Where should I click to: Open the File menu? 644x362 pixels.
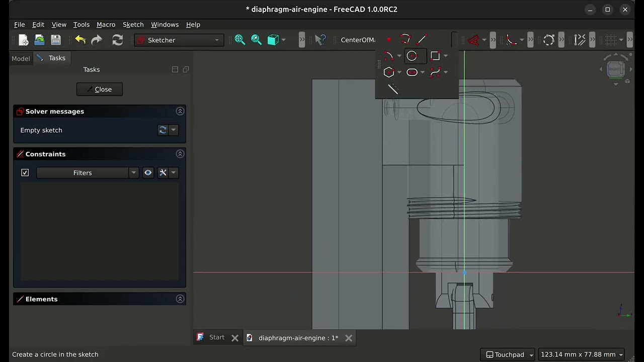coord(19,25)
